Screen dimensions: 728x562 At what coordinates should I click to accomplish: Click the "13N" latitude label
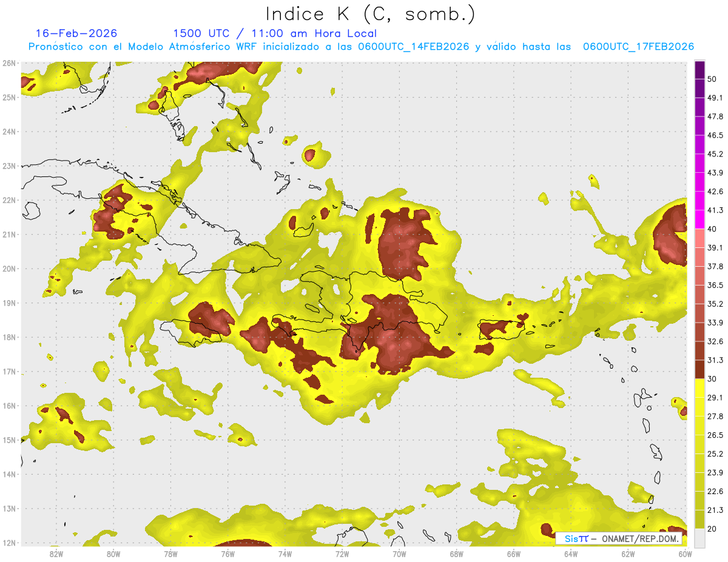coord(8,508)
